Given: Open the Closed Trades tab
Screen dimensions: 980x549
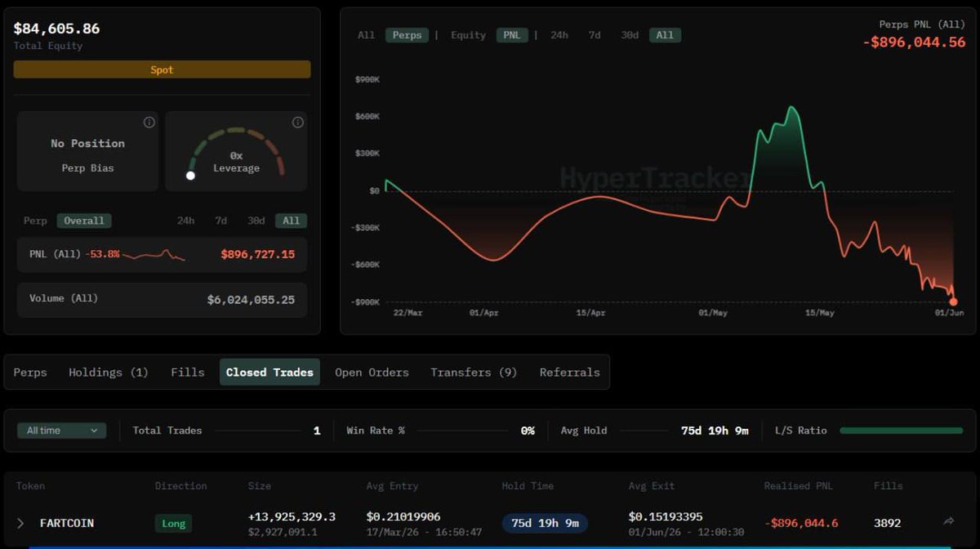Looking at the screenshot, I should click(x=269, y=373).
